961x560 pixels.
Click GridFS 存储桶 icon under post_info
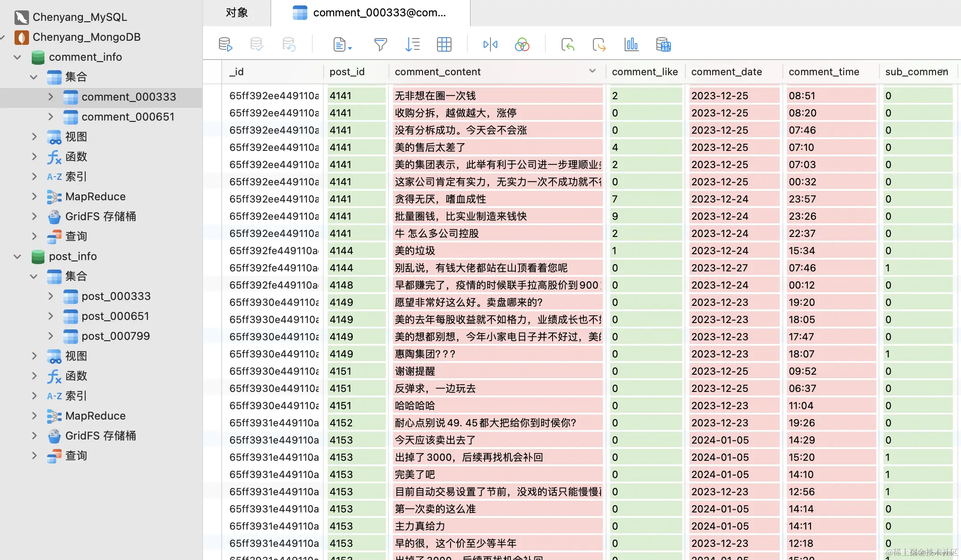[x=54, y=436]
